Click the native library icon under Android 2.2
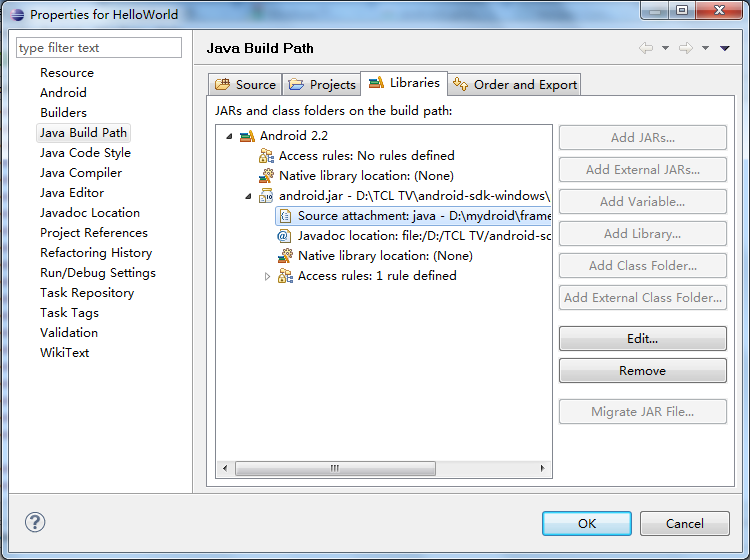Viewport: 750px width, 560px height. coord(266,176)
